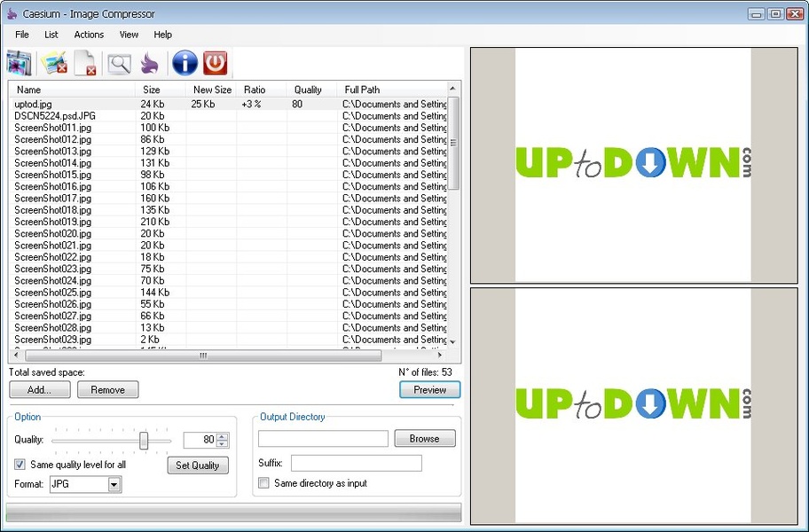Click the Browse button

point(425,438)
